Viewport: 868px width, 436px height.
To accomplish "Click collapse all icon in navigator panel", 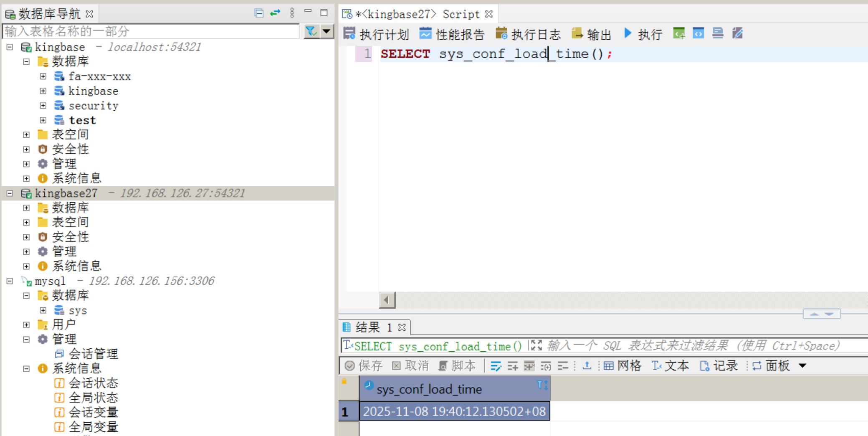I will [x=259, y=13].
